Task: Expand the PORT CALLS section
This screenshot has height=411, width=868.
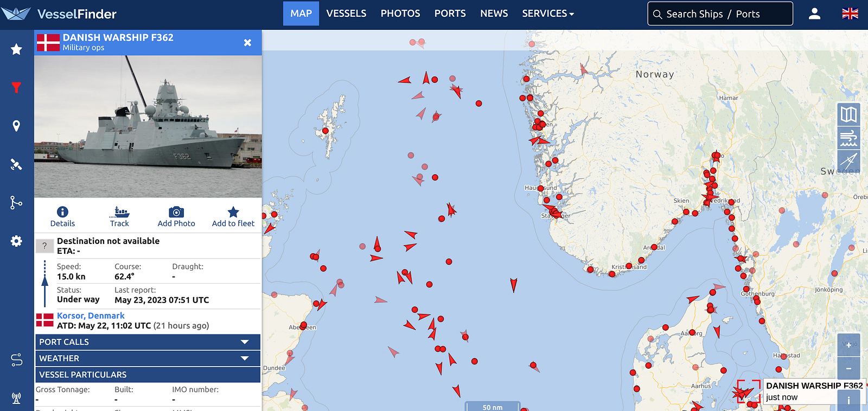Action: pyautogui.click(x=148, y=342)
